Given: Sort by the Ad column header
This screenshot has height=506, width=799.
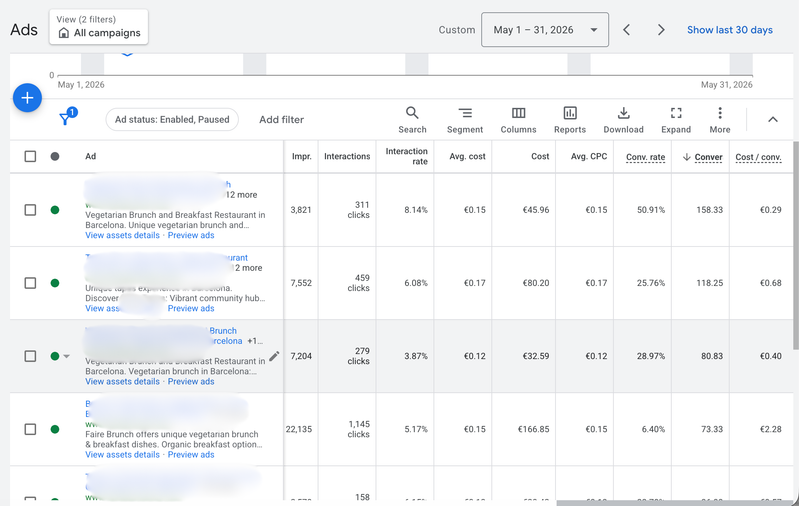Looking at the screenshot, I should [x=90, y=156].
